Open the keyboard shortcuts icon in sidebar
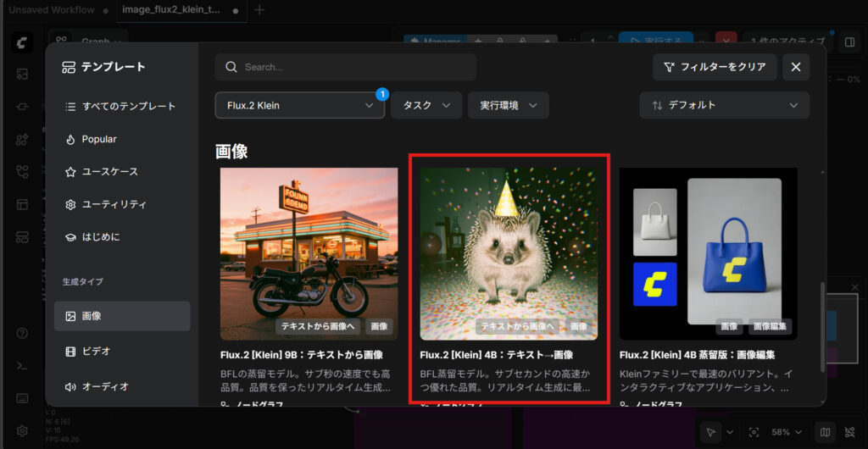 click(23, 398)
